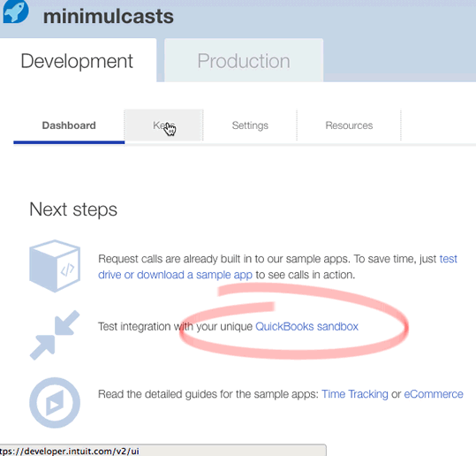Follow the Time Tracking guide link
476x456 pixels.
(355, 394)
